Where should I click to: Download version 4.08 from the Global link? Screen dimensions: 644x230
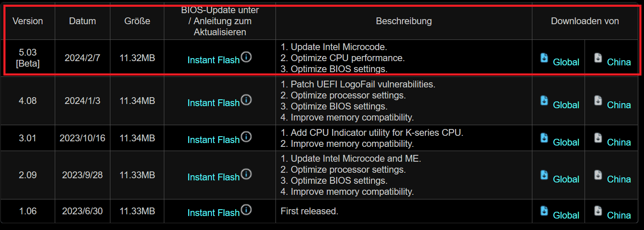(566, 105)
